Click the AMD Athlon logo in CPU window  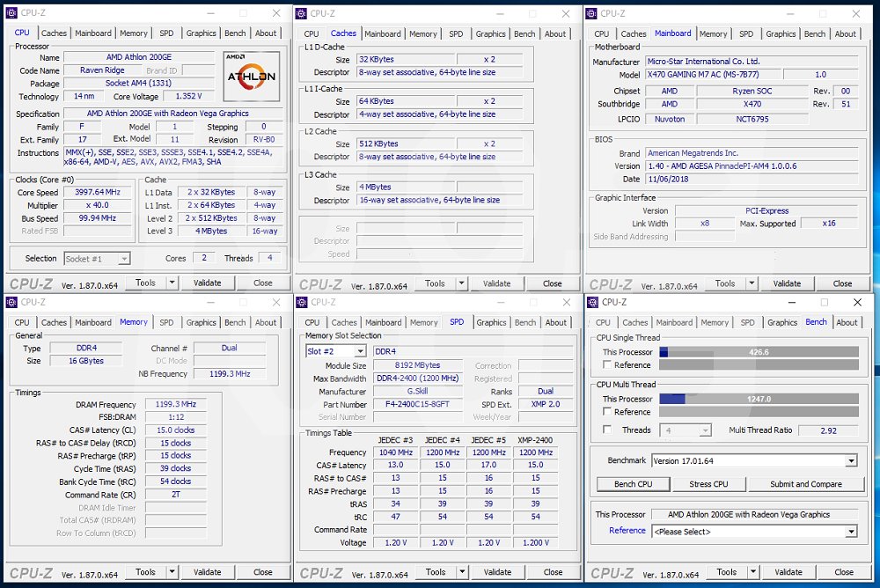pyautogui.click(x=252, y=77)
